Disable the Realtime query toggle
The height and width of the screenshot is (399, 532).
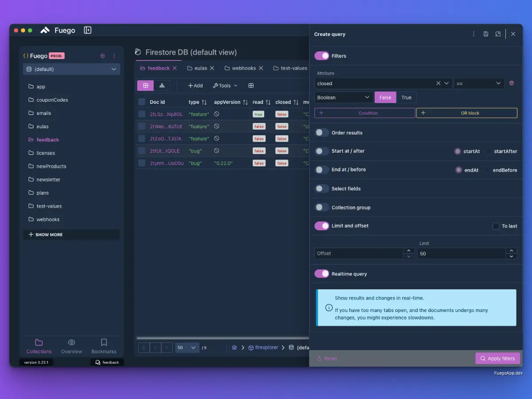322,274
